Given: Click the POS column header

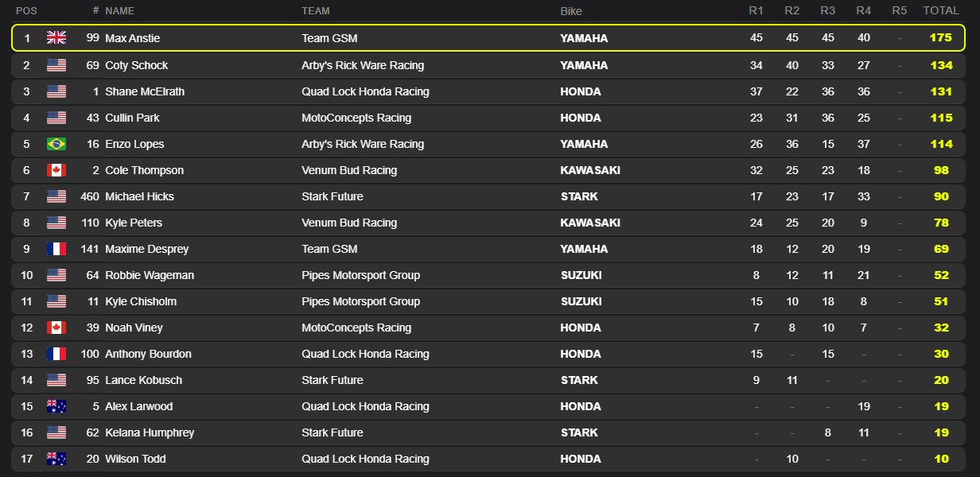Looking at the screenshot, I should click(26, 11).
